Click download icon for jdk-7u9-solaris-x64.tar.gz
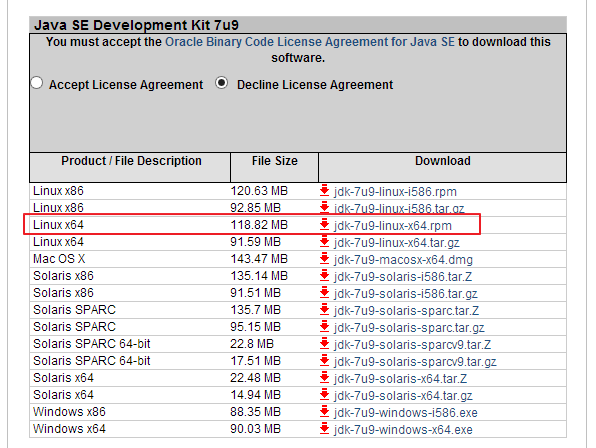596x448 pixels. tap(324, 395)
